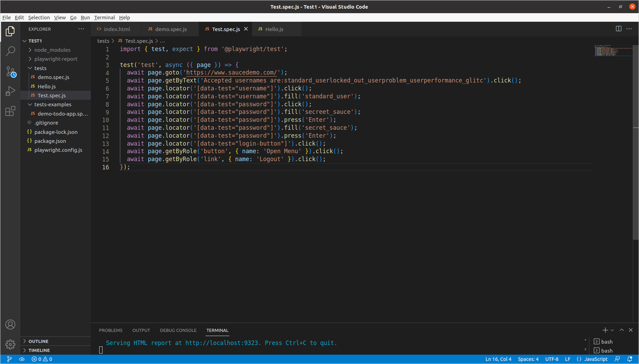Viewport: 639px width, 364px height.
Task: Open editor More Actions ellipsis at top right
Action: (x=630, y=29)
